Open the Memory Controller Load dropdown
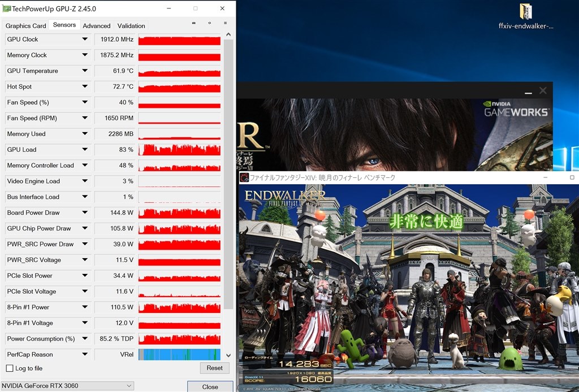Screen dimensions: 579x392 tap(85, 165)
